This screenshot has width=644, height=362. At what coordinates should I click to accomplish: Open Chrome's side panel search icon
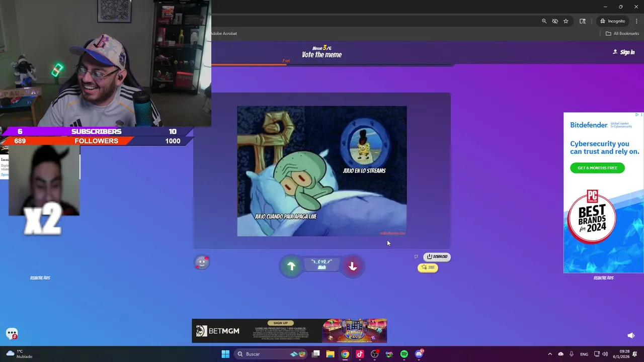point(583,21)
